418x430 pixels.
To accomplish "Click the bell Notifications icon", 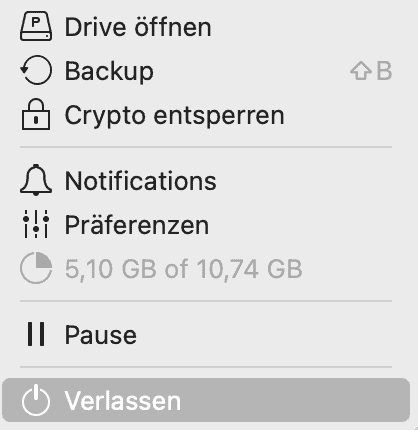I will [x=36, y=180].
